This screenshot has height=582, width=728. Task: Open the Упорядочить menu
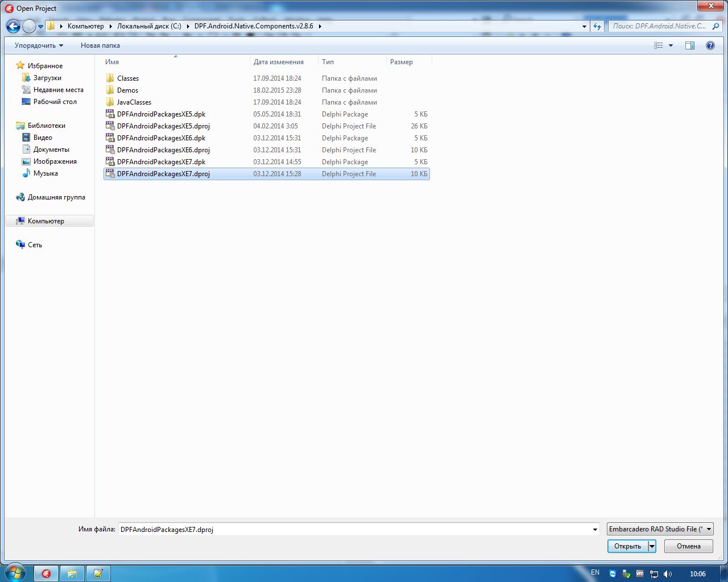39,45
